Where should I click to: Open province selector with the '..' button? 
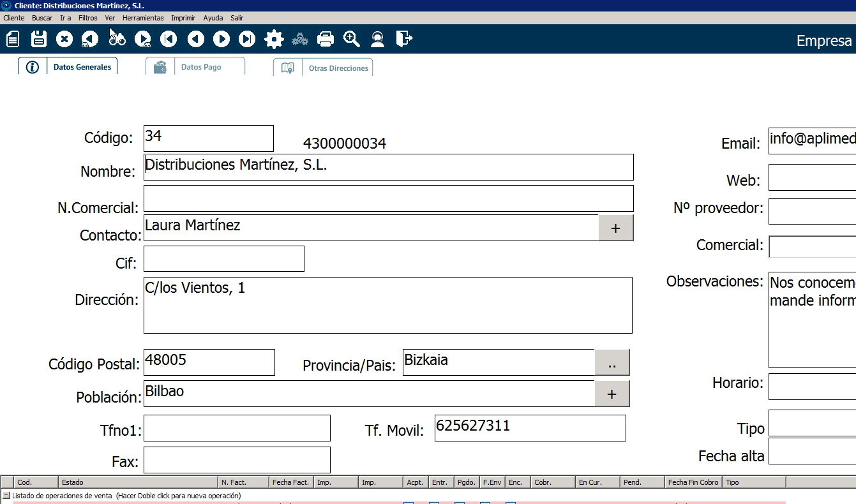[612, 363]
